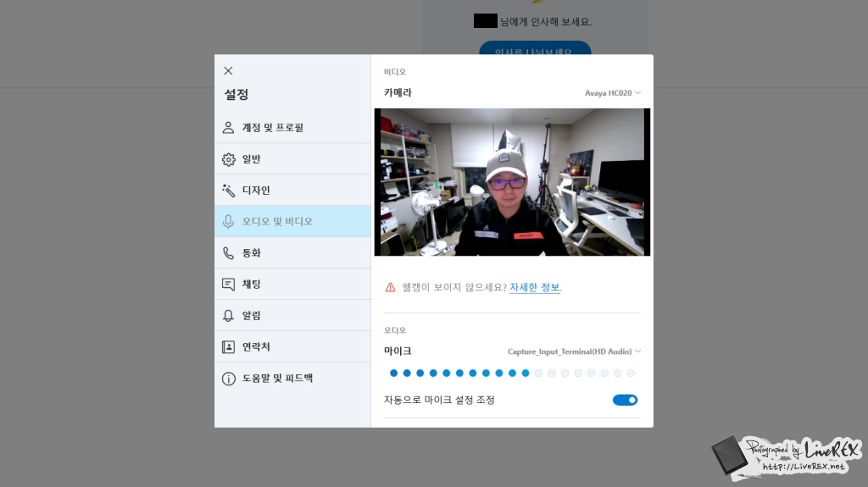Open 연락처 settings
Screen dimensions: 868x487
[292, 346]
